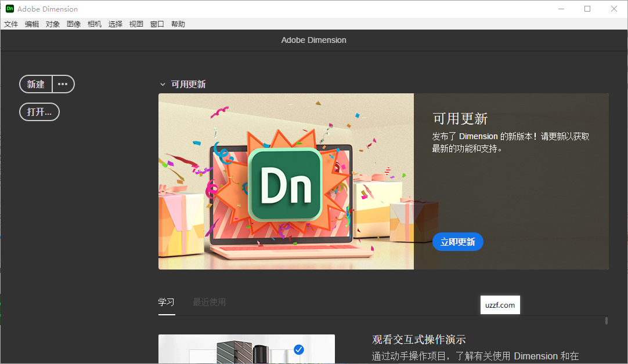Click the completed checkmark on the tutorial thumbnail
The width and height of the screenshot is (628, 364).
(x=299, y=349)
